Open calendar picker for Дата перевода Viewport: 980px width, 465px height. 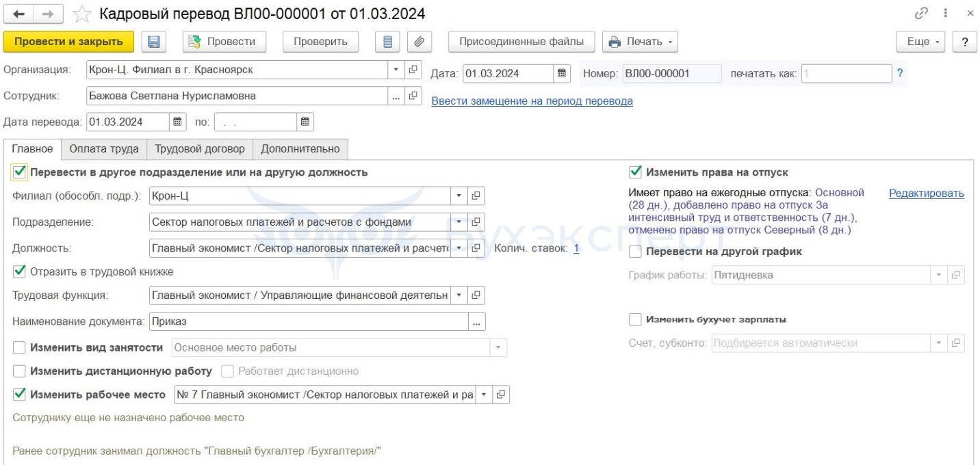click(x=177, y=122)
